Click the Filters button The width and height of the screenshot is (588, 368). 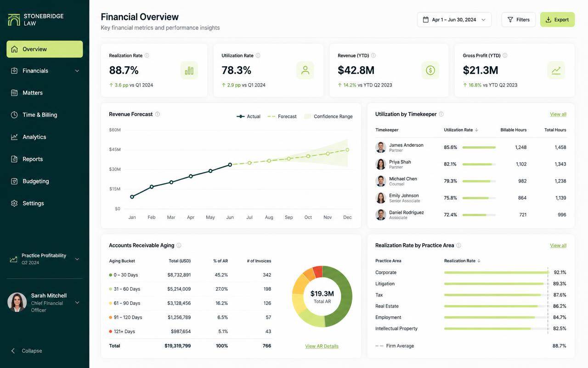[518, 20]
